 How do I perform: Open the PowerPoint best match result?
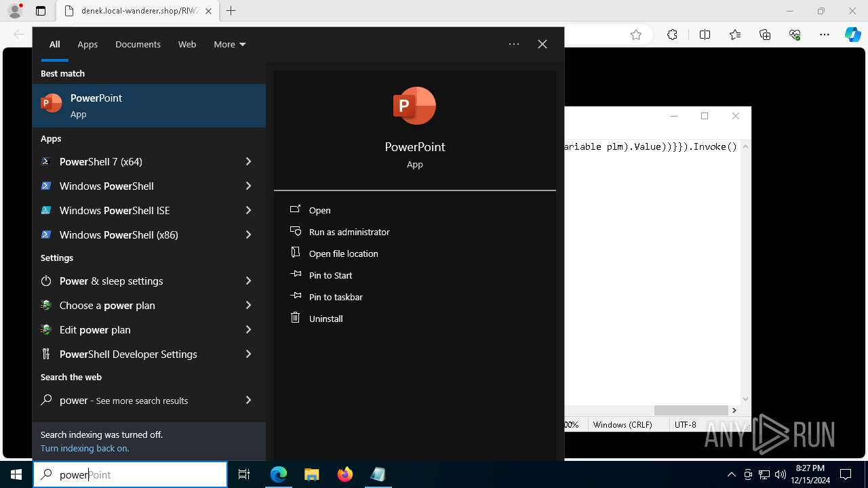(x=149, y=106)
